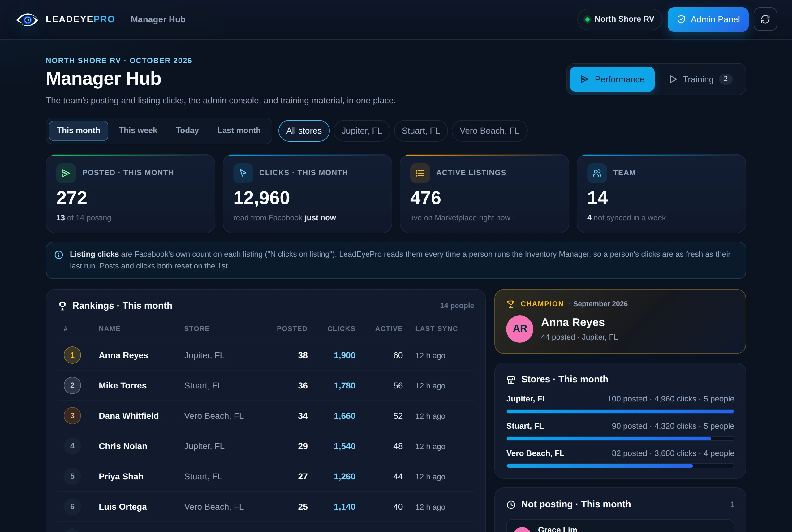792x532 pixels.
Task: Click Anna Reyes name in Champion card
Action: [x=573, y=322]
